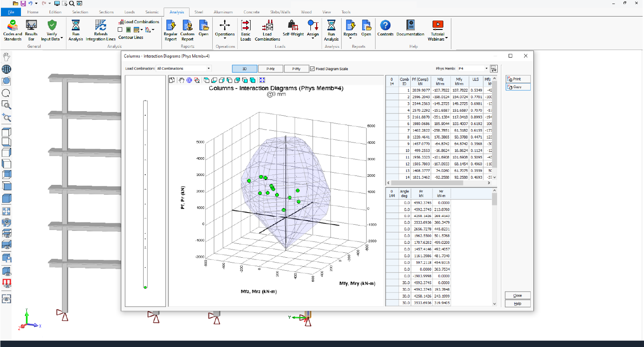Switch to the Seismic ribbon tab

[152, 12]
